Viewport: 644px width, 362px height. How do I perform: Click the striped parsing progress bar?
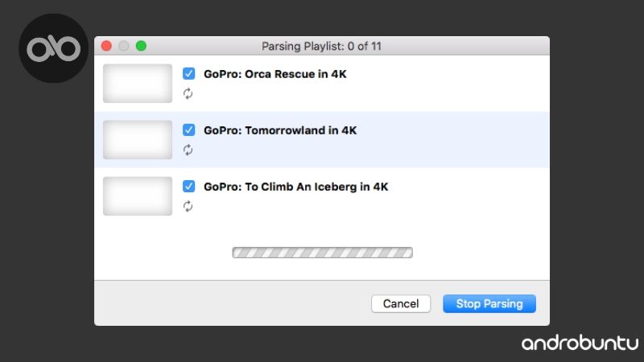coord(323,253)
